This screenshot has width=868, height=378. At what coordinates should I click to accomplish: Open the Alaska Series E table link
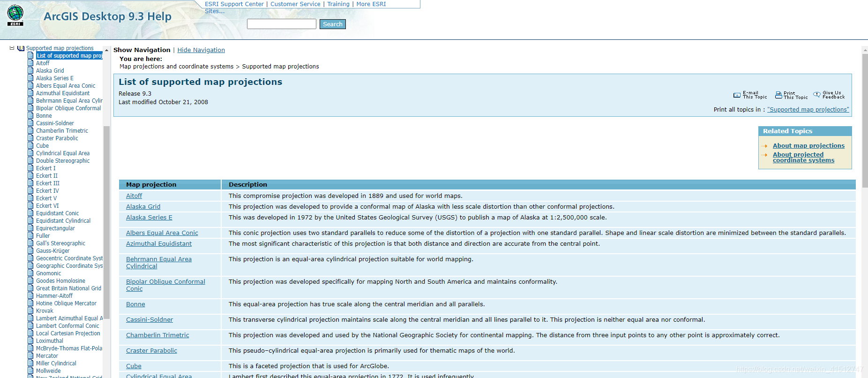click(149, 217)
